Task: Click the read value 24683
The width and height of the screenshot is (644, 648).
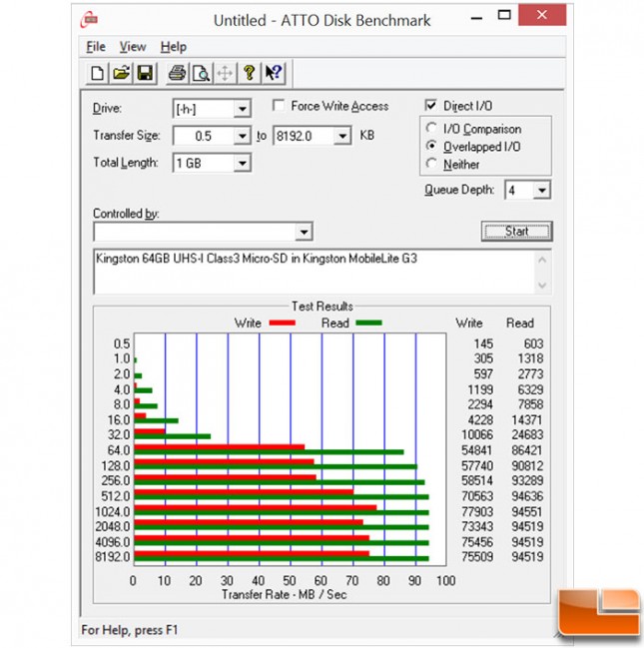Action: [527, 434]
